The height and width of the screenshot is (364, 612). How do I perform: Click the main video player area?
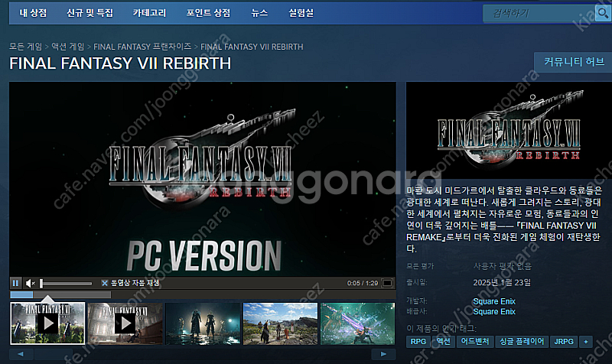coord(203,179)
